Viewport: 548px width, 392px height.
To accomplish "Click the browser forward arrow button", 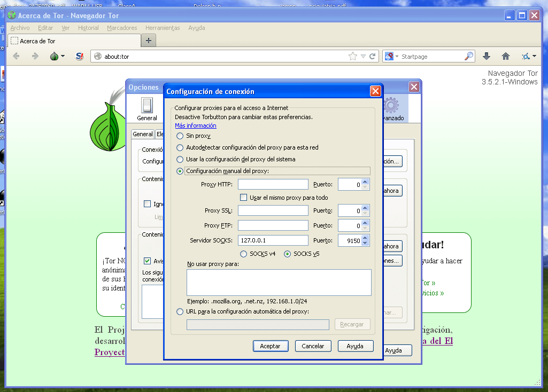I will tap(35, 56).
